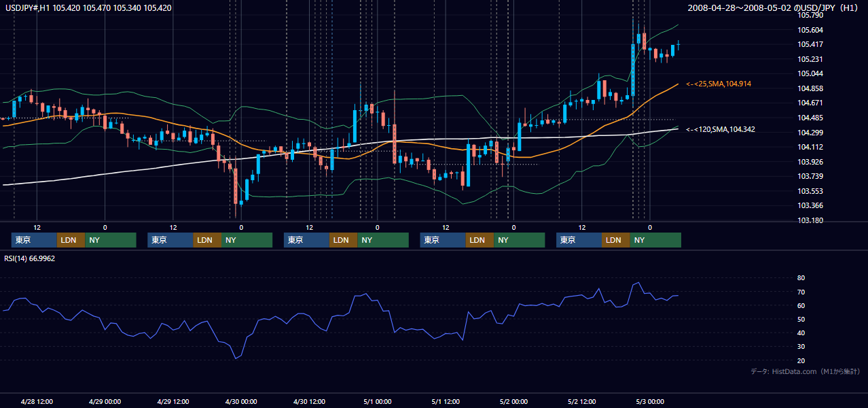Click price axis value 103.180
868x408 pixels.
coord(810,220)
